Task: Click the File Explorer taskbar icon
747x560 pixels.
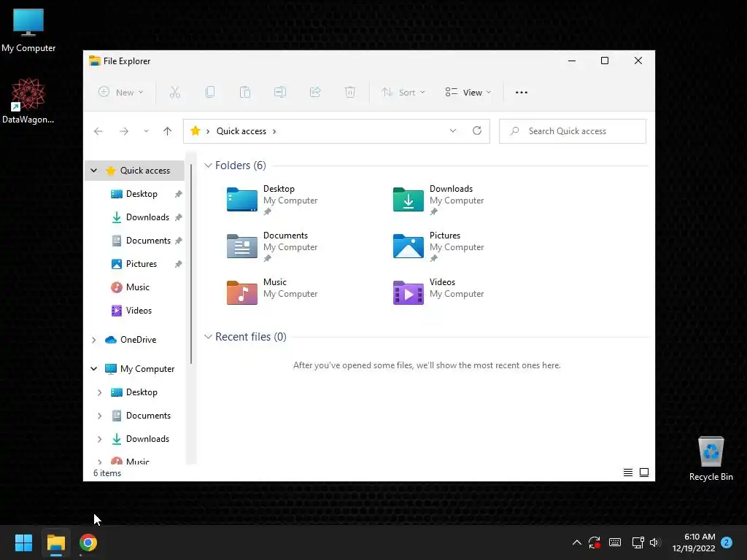Action: 55,542
